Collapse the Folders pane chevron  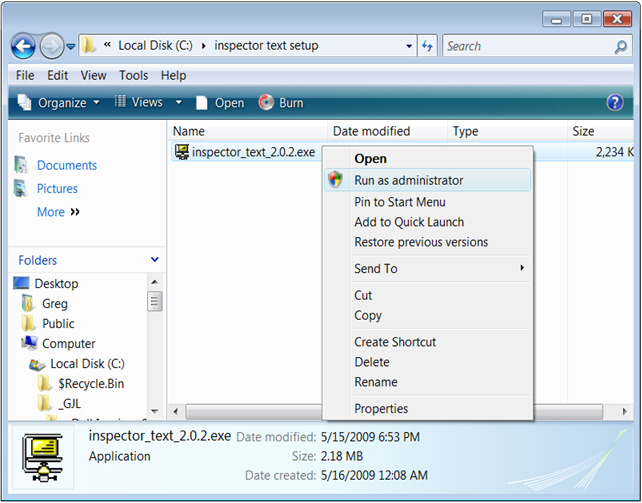[x=155, y=259]
